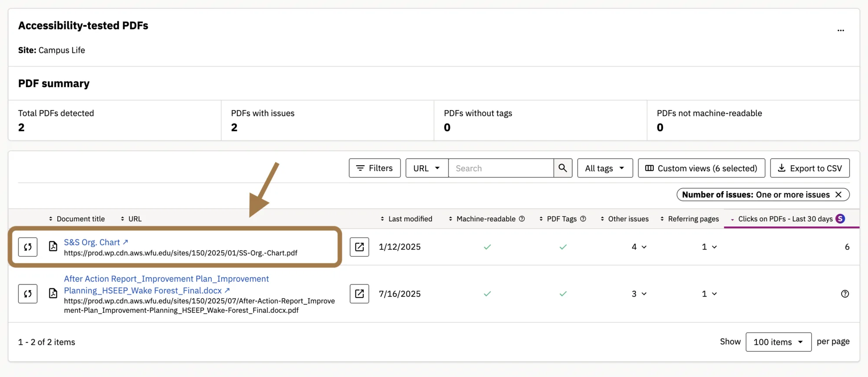Image resolution: width=868 pixels, height=377 pixels.
Task: Open the three-dot options menu for Accessibility-tested PDFs
Action: click(x=841, y=30)
